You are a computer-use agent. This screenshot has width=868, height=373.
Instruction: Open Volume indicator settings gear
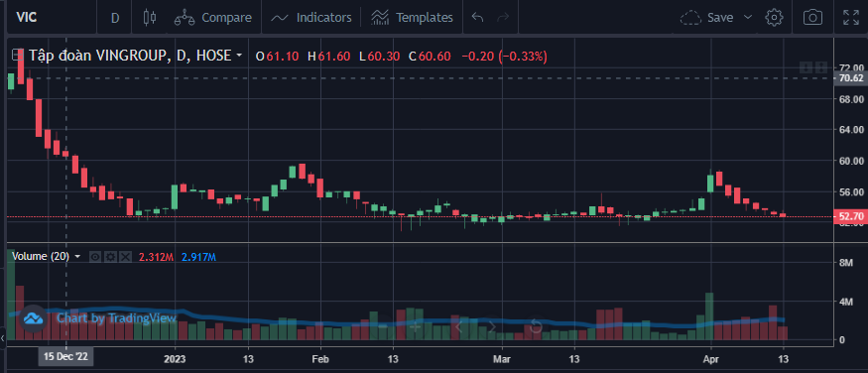point(110,257)
